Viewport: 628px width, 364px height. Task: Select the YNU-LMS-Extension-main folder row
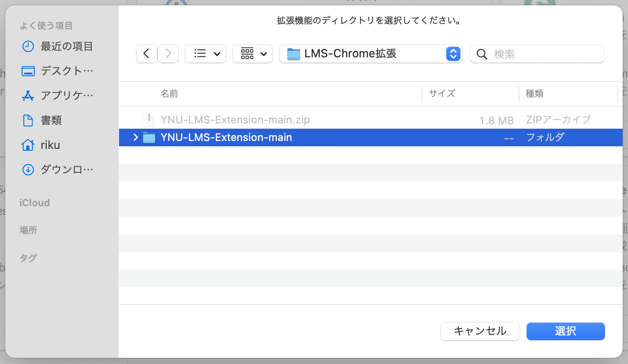coord(371,137)
